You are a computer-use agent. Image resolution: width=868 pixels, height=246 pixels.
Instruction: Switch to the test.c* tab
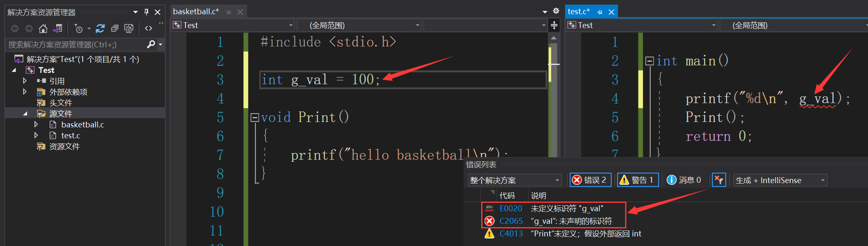pos(579,12)
